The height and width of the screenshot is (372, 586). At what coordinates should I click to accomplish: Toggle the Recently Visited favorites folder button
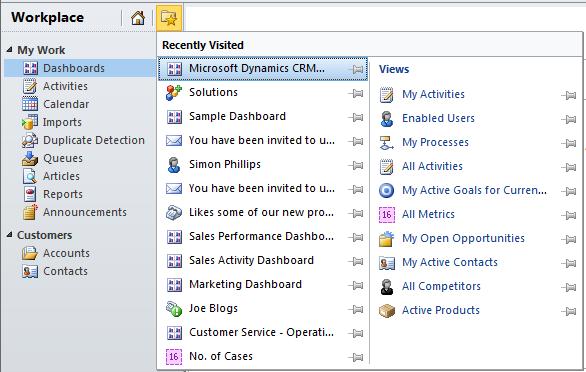[169, 18]
